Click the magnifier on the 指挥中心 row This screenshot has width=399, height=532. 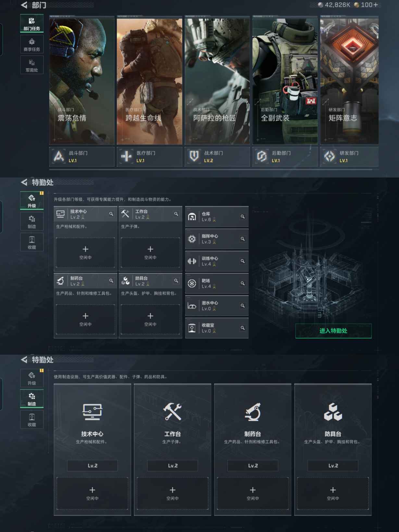[x=243, y=239]
